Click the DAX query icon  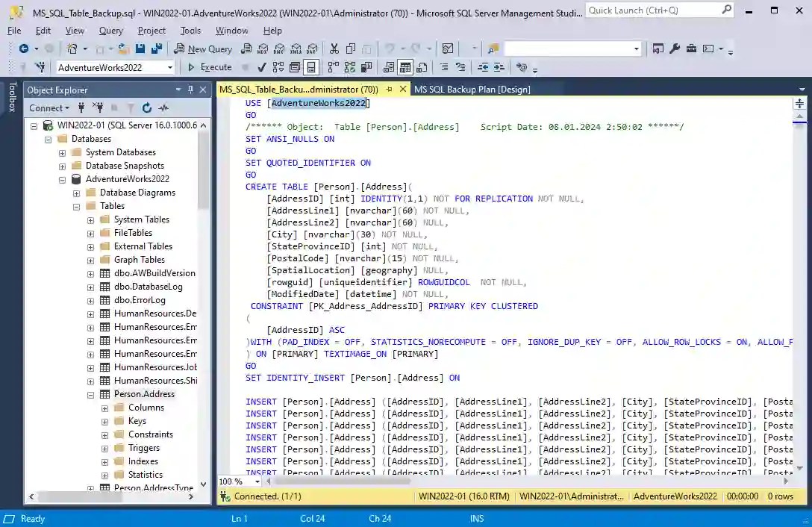pos(312,49)
